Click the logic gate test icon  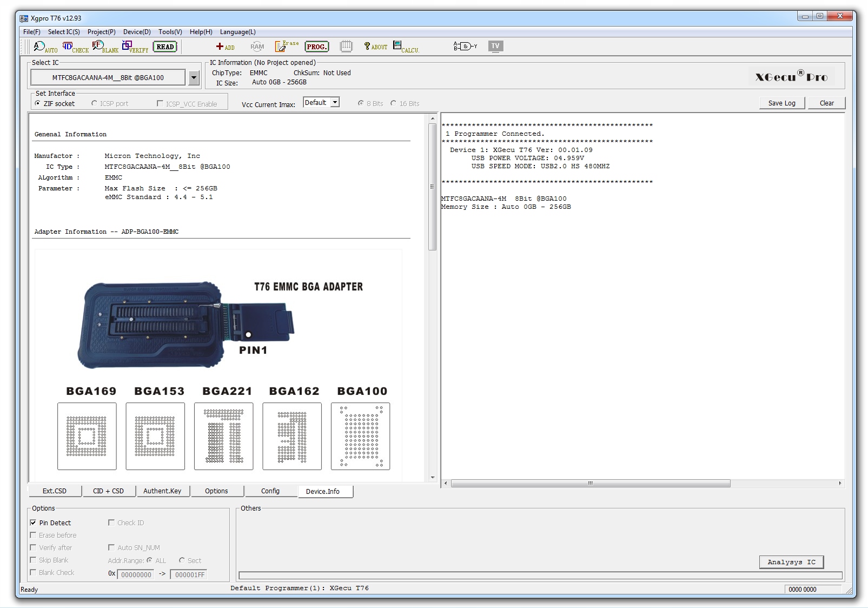[465, 46]
